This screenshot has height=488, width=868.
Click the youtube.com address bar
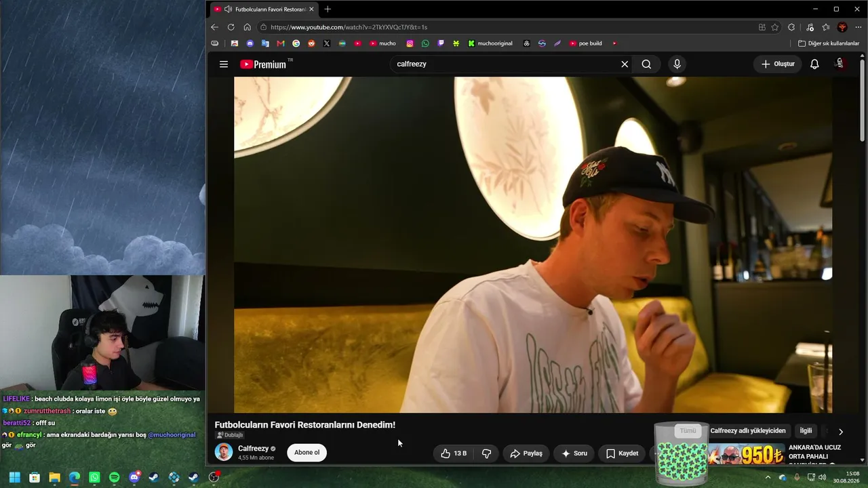[x=509, y=27]
